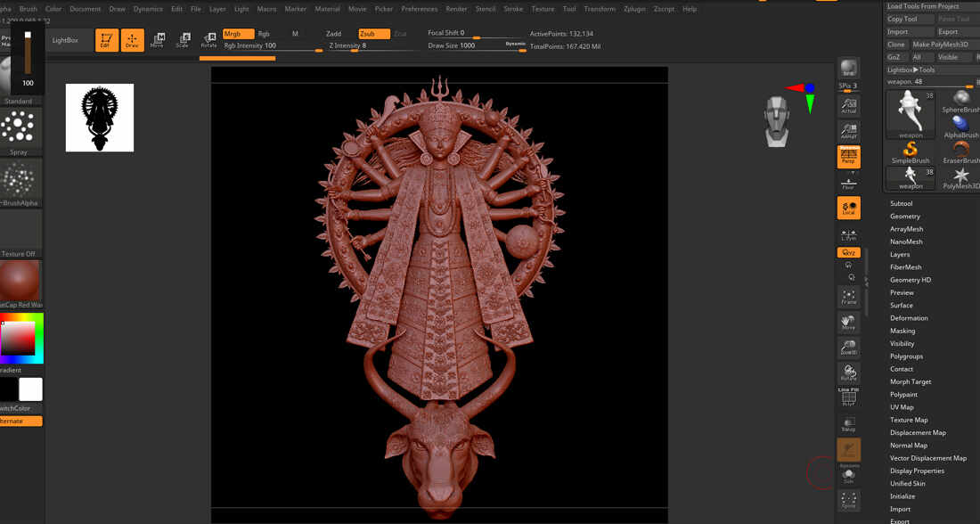Toggle the M material mode
The height and width of the screenshot is (524, 980).
click(x=295, y=34)
